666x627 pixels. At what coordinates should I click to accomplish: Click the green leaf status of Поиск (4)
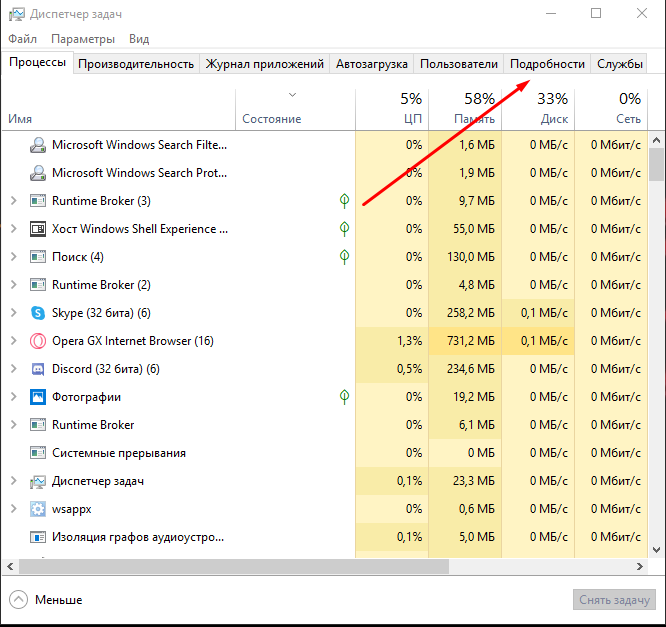344,257
